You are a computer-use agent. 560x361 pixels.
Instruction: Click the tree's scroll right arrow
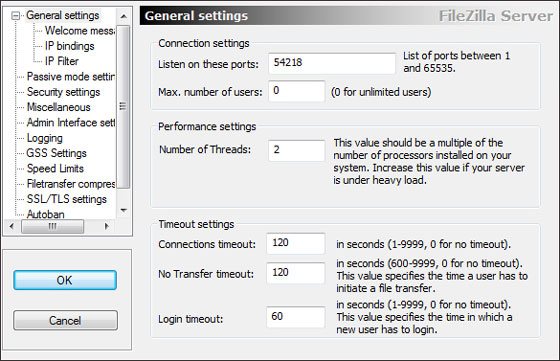tap(106, 226)
